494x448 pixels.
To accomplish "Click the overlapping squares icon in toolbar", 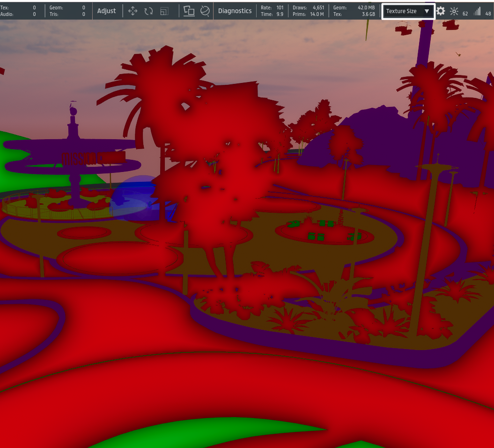I will point(189,11).
